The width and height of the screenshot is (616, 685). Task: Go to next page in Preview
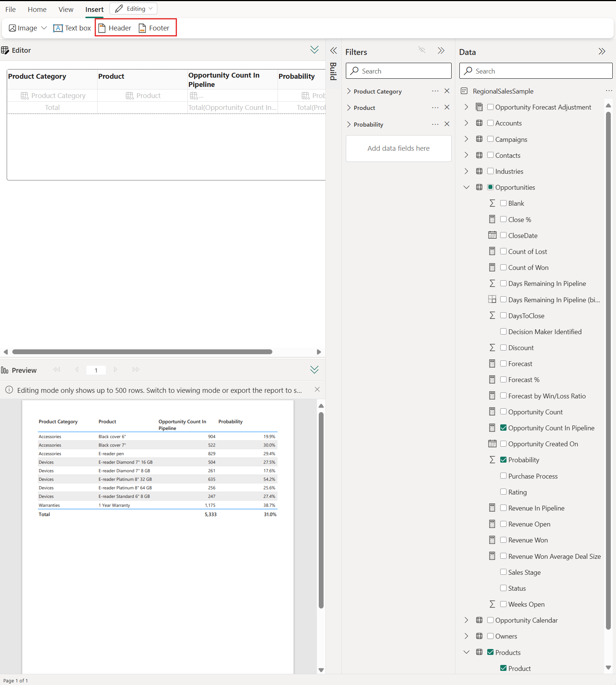coord(115,370)
